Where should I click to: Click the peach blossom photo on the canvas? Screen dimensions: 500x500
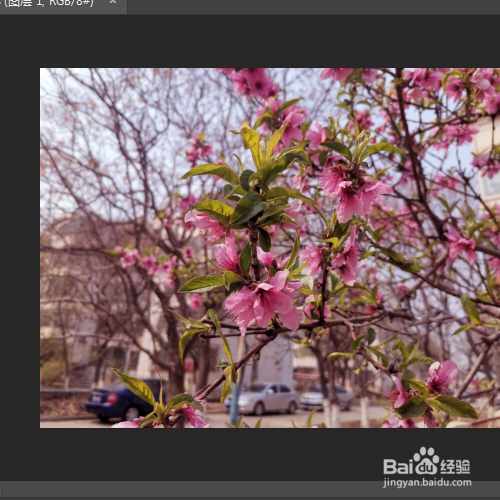pos(270,248)
